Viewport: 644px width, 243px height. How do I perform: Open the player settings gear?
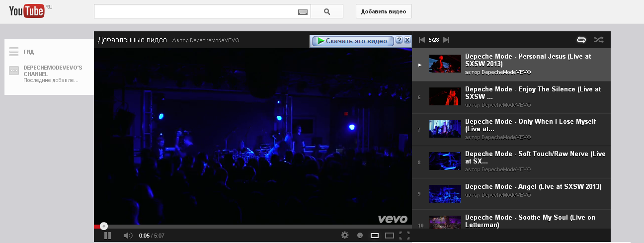pos(345,236)
